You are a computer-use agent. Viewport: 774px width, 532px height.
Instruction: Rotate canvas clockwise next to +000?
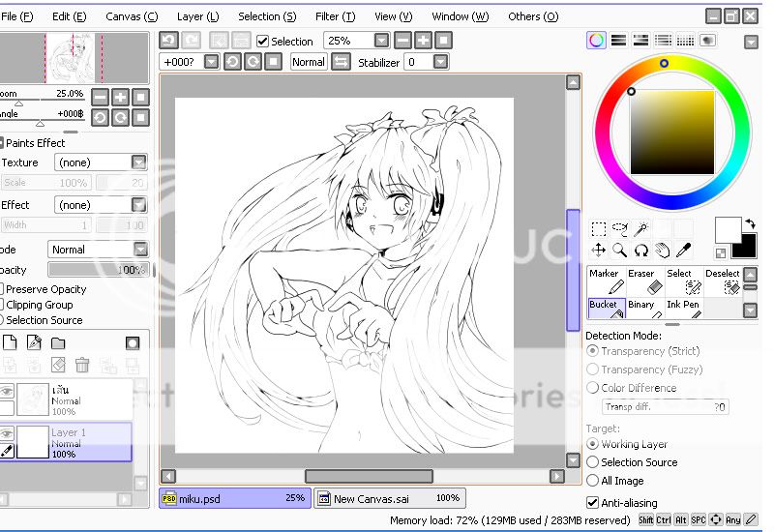[253, 62]
